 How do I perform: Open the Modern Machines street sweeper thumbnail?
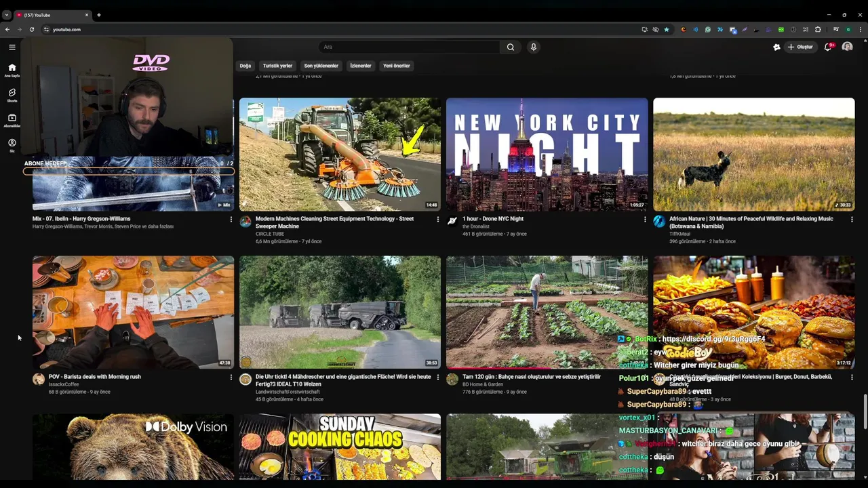tap(340, 155)
